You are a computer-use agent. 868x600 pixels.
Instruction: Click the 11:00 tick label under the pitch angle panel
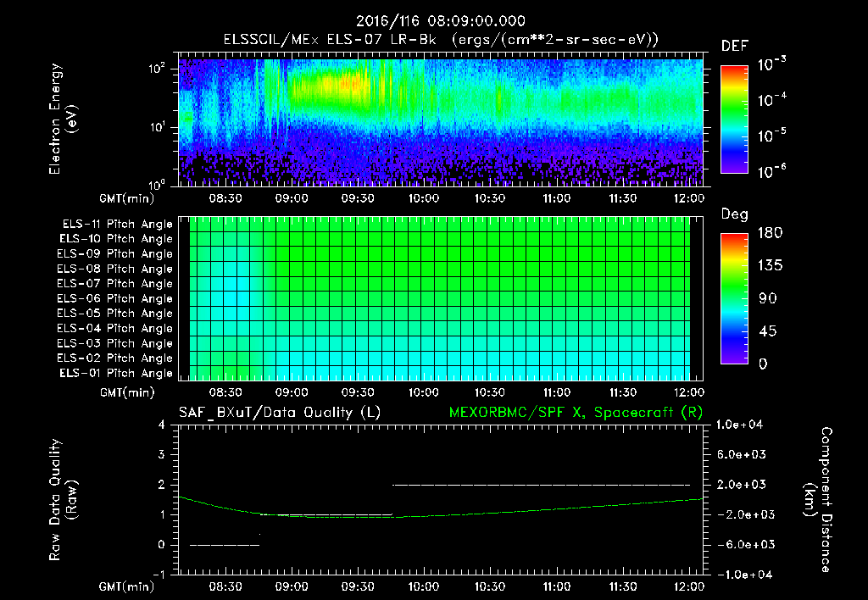point(556,392)
